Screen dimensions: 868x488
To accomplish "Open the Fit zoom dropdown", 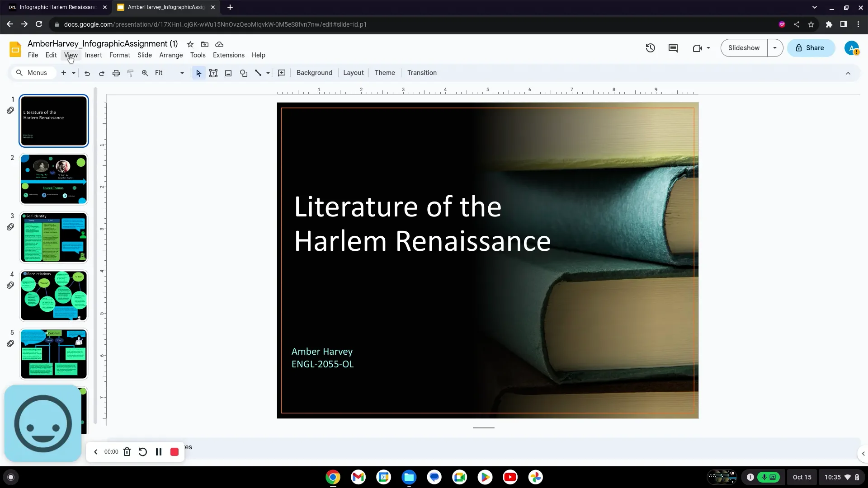I will coord(182,73).
